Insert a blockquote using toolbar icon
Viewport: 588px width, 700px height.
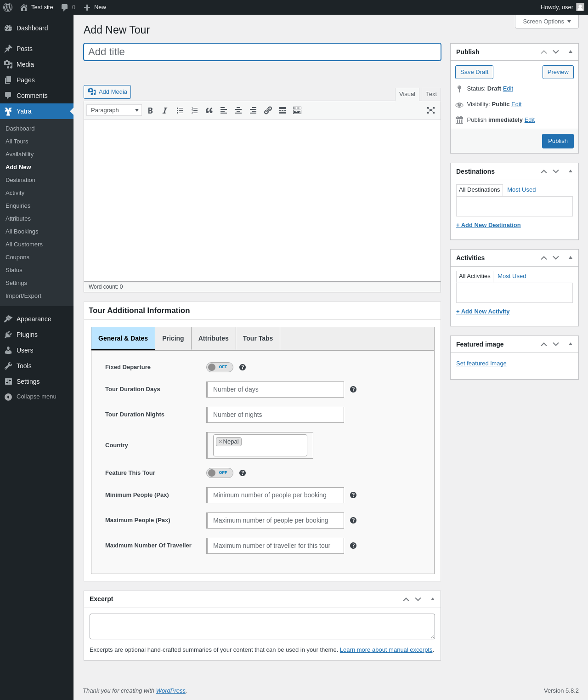(209, 110)
